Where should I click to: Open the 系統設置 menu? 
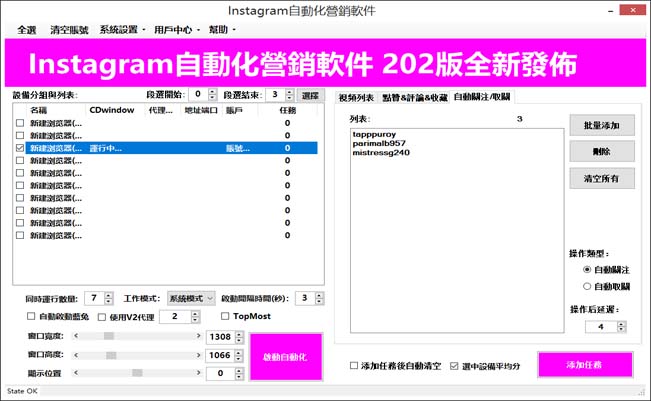point(122,30)
